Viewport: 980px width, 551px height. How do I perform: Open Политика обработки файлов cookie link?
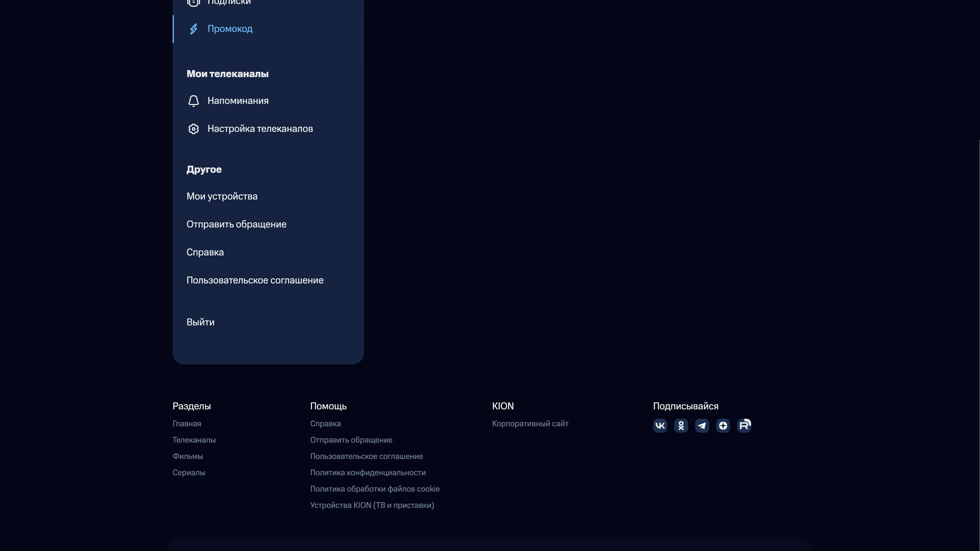pyautogui.click(x=375, y=489)
